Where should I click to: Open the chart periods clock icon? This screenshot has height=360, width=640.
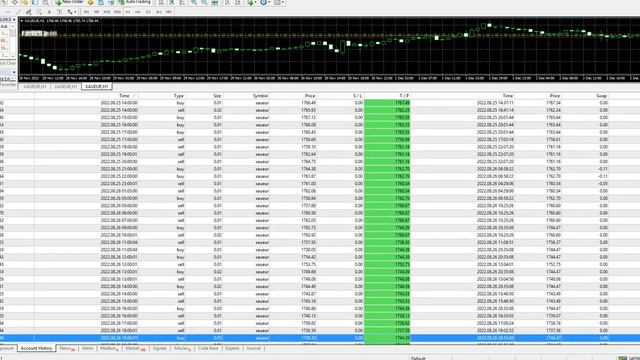pos(264,2)
